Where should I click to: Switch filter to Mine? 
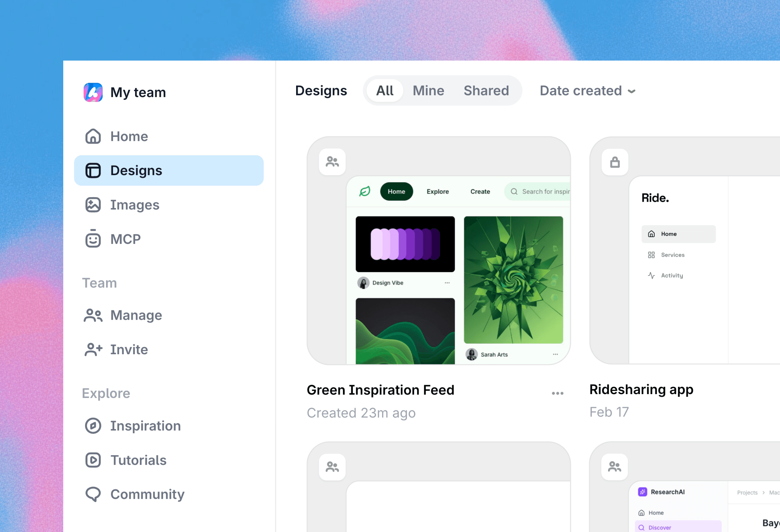click(x=428, y=91)
